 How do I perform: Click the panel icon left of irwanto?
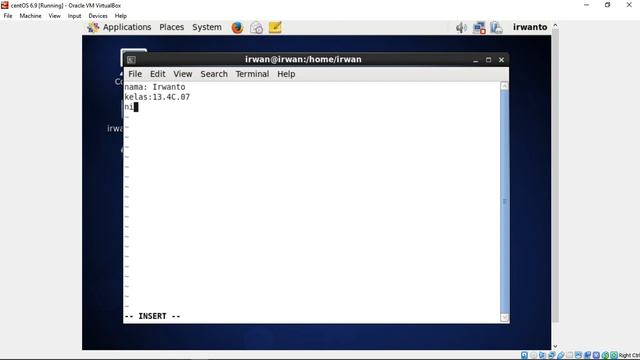496,27
